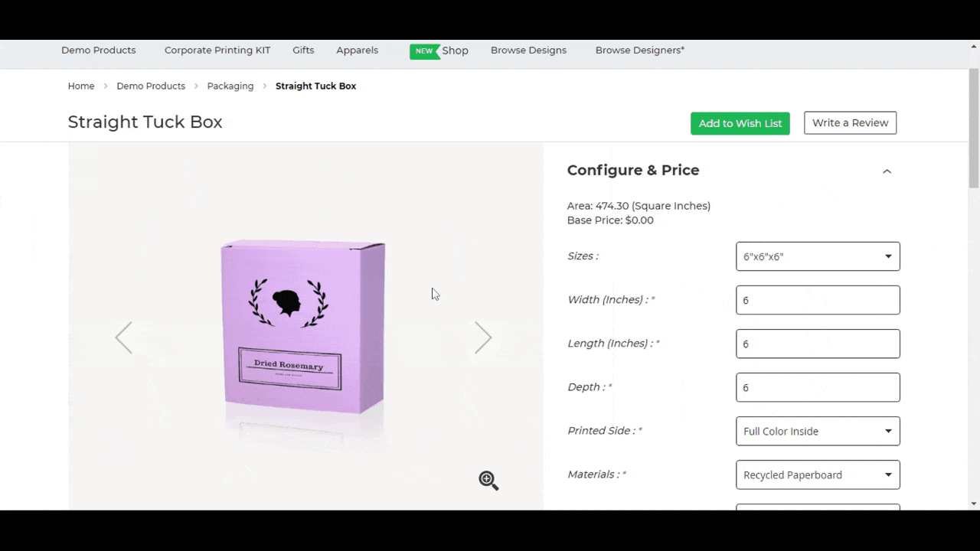Click the zoom magnifier icon on the product image
The width and height of the screenshot is (980, 551).
tap(488, 480)
